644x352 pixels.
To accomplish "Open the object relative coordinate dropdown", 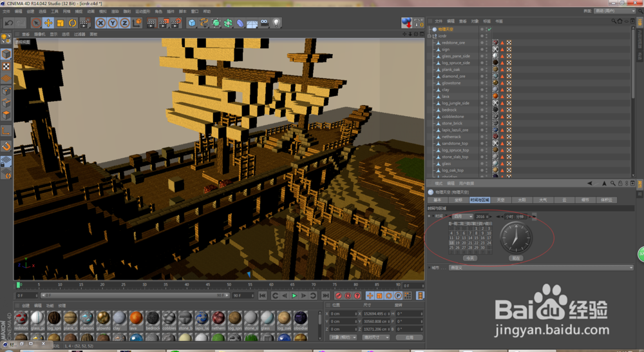I will [x=343, y=337].
